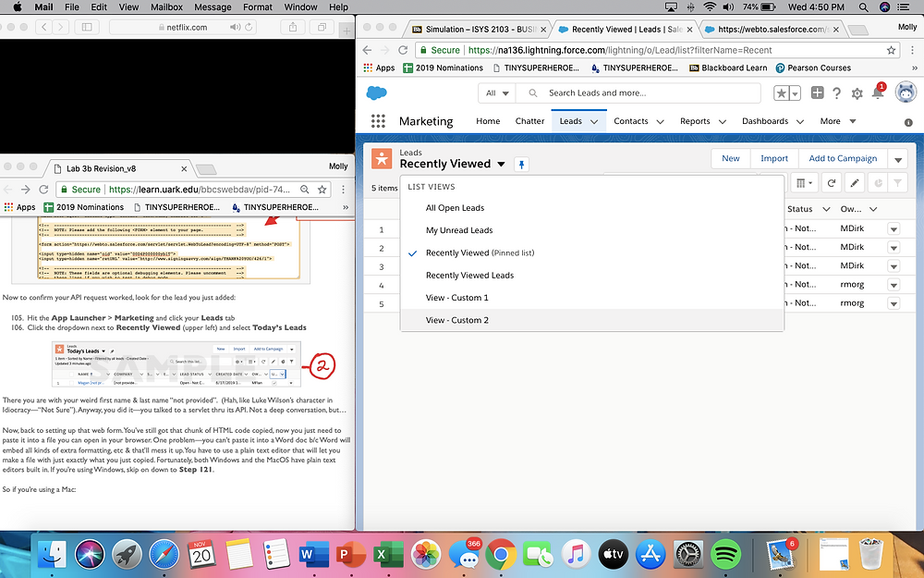Image resolution: width=924 pixels, height=578 pixels.
Task: Expand the Reports tab dropdown chevron
Action: coord(722,121)
